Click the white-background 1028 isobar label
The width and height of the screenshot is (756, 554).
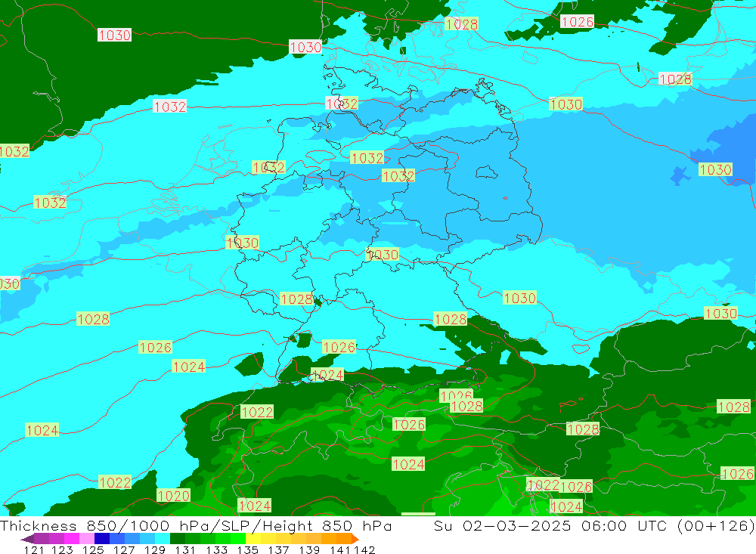675,79
